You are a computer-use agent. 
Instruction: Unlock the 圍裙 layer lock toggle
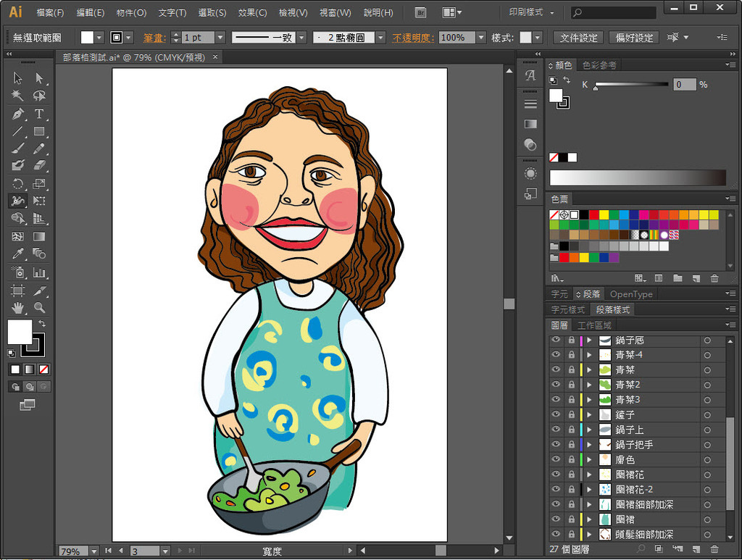click(x=571, y=519)
